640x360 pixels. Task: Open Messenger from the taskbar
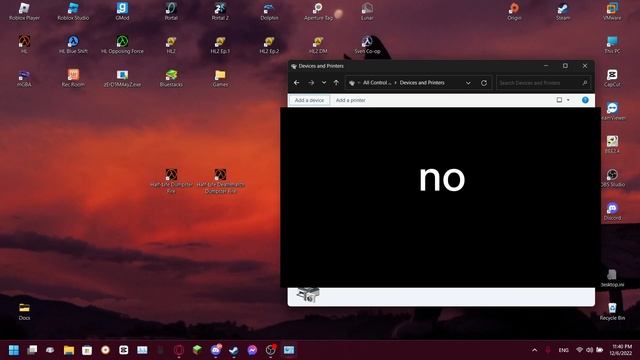pos(252,350)
